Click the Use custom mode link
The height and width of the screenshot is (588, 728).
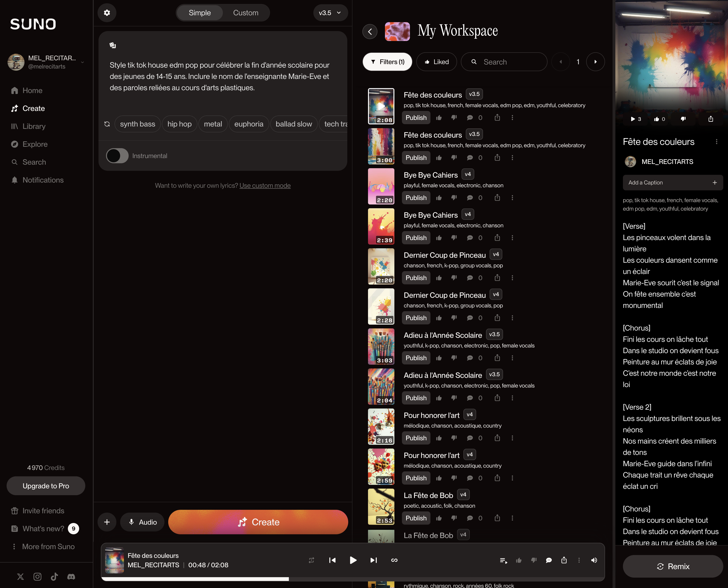click(x=265, y=186)
